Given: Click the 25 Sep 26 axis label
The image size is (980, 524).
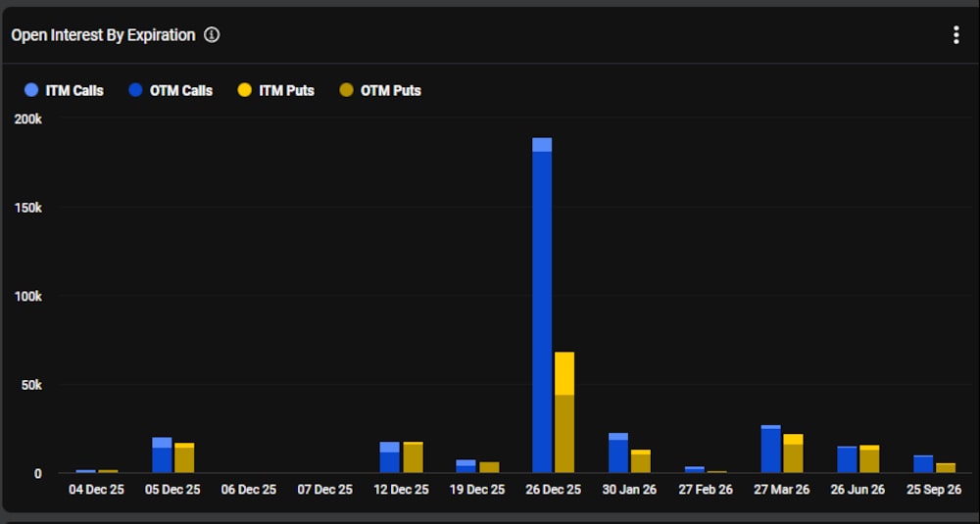Looking at the screenshot, I should (934, 490).
